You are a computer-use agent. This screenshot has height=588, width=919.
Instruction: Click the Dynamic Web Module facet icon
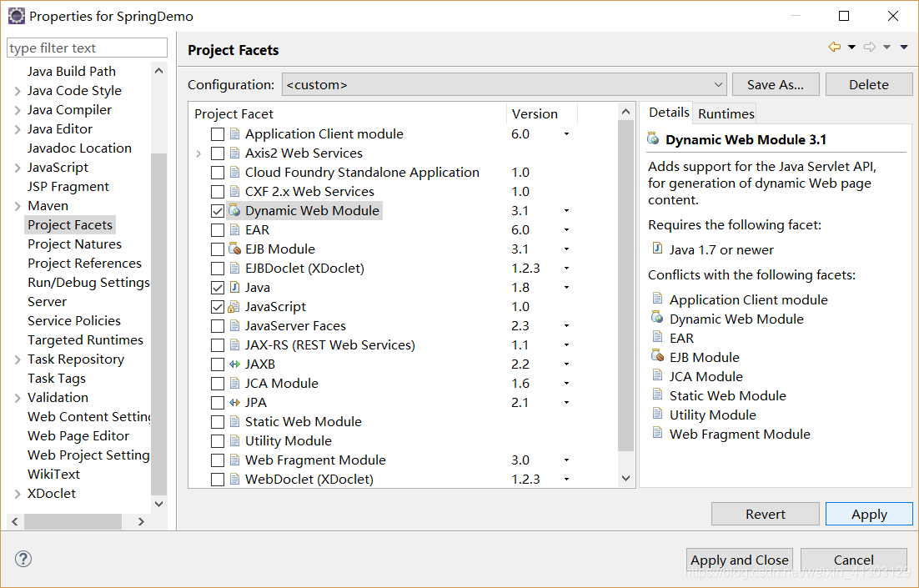click(234, 210)
